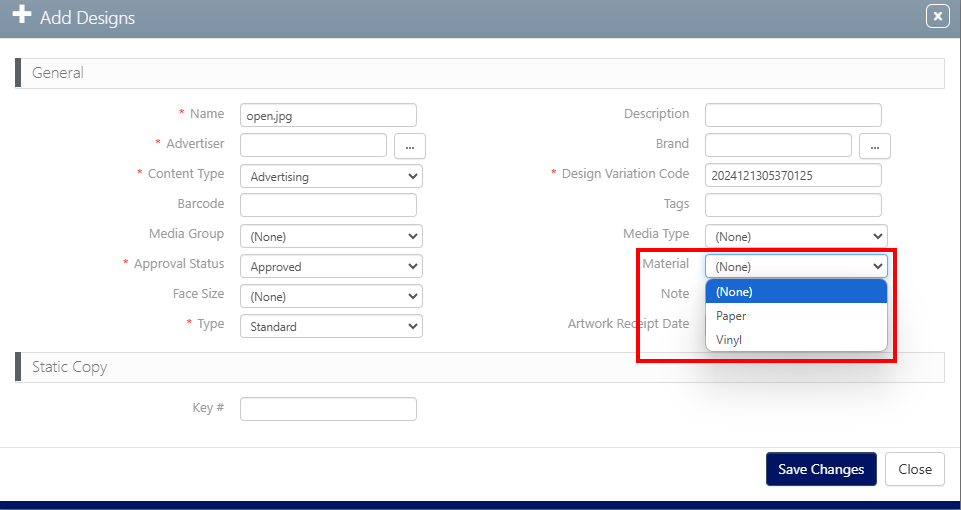
Task: Click the Key # input field
Action: click(x=328, y=409)
